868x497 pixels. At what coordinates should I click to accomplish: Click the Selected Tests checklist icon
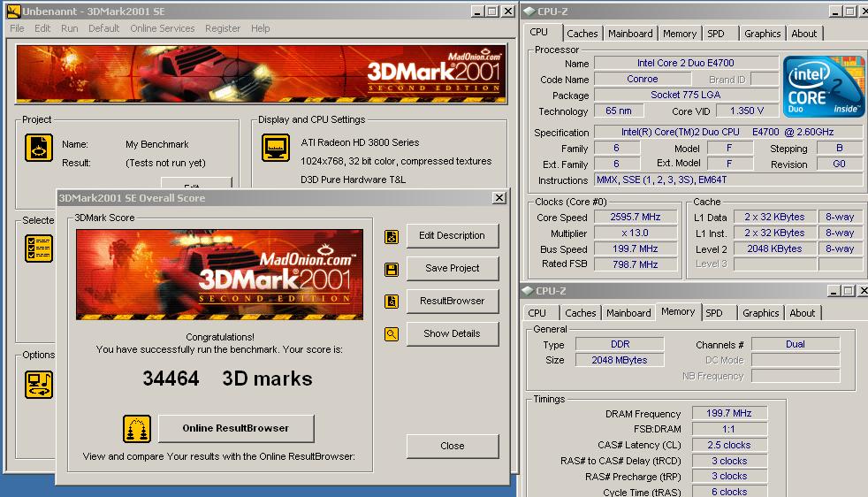pyautogui.click(x=39, y=248)
